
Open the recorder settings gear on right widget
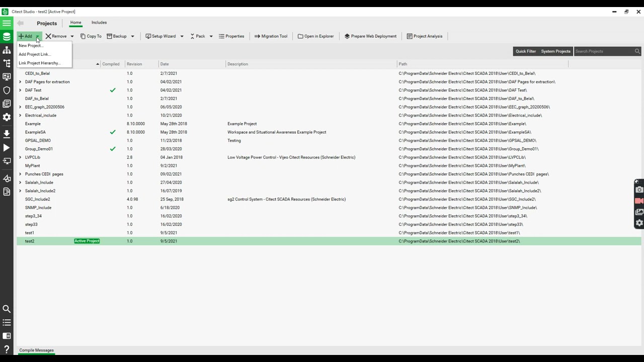coord(639,223)
